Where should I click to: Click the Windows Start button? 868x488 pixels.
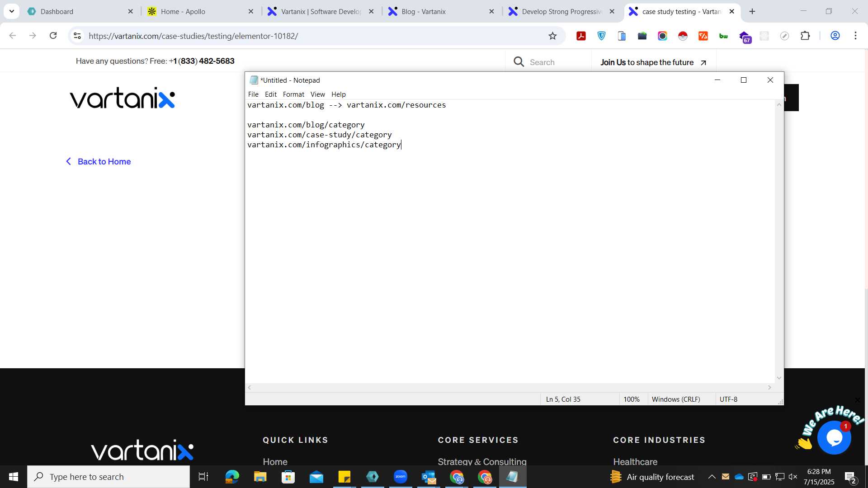pyautogui.click(x=14, y=477)
